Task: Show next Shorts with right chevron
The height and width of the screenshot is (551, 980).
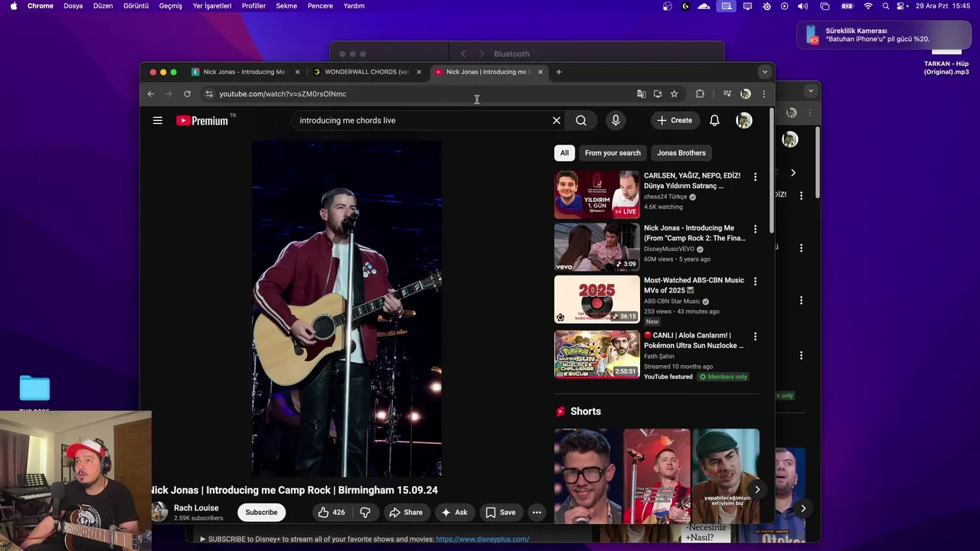Action: (x=757, y=490)
